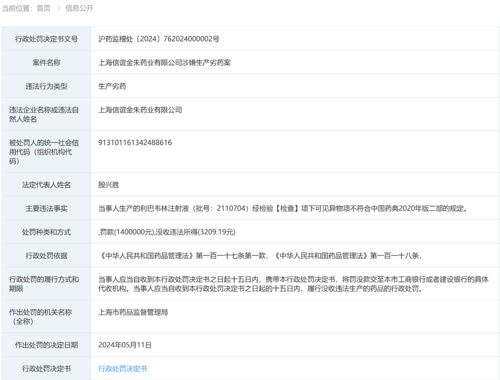Click the 案件名称 label cell
The height and width of the screenshot is (380, 500).
pos(46,62)
